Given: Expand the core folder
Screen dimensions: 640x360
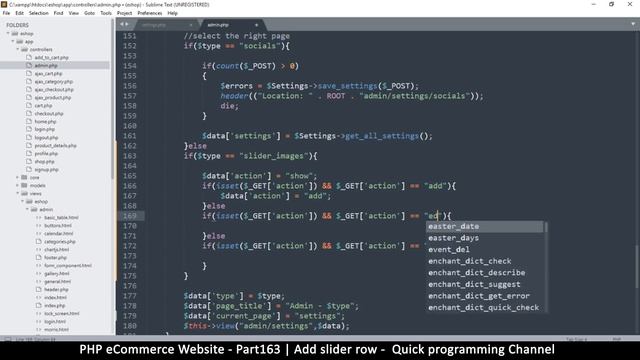Looking at the screenshot, I should (x=18, y=178).
